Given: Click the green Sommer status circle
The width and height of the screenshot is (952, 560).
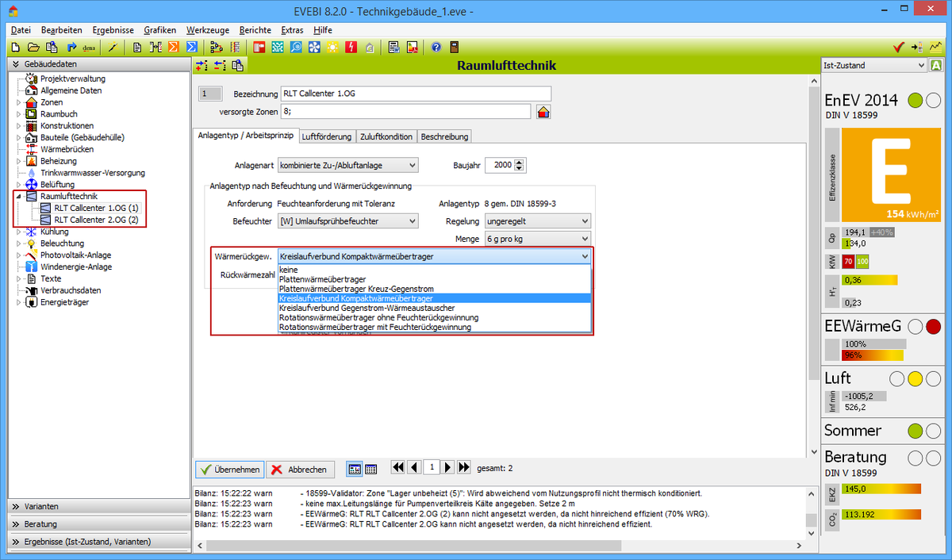Looking at the screenshot, I should click(915, 432).
